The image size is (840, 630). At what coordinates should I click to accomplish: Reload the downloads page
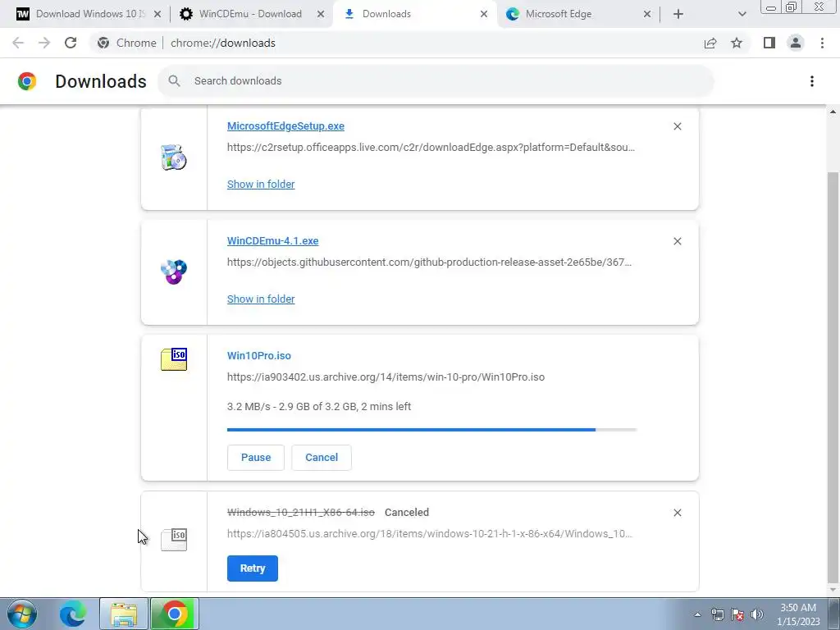[71, 43]
